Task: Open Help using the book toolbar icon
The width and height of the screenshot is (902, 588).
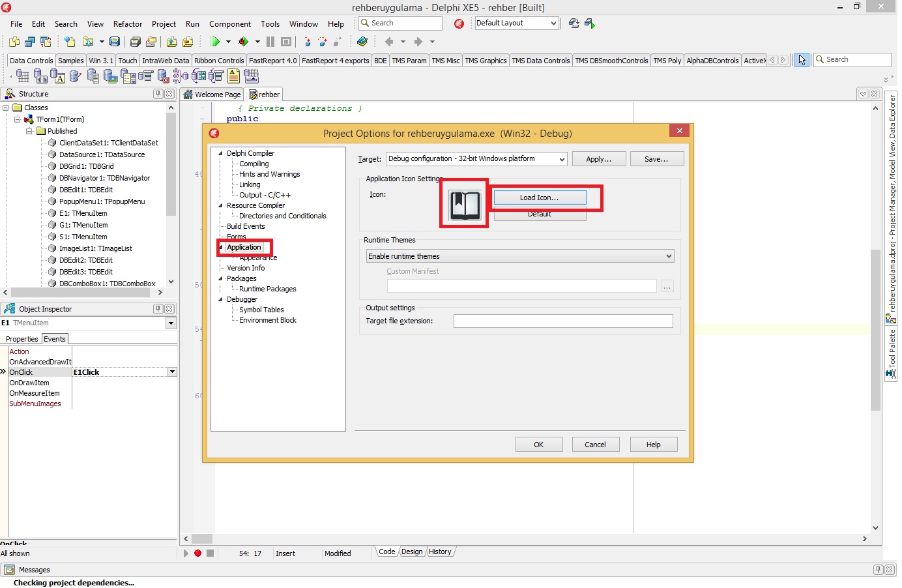Action: coord(363,41)
